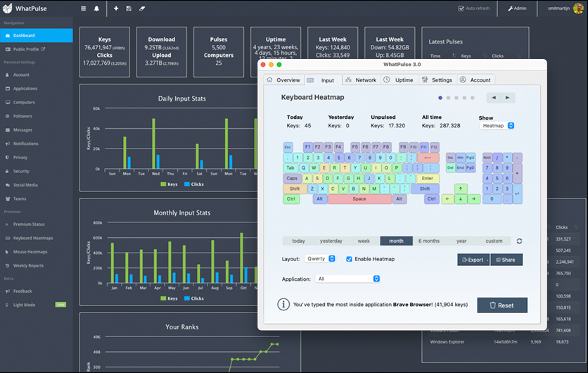
Task: Toggle the Auto refresh checkbox
Action: [x=461, y=8]
